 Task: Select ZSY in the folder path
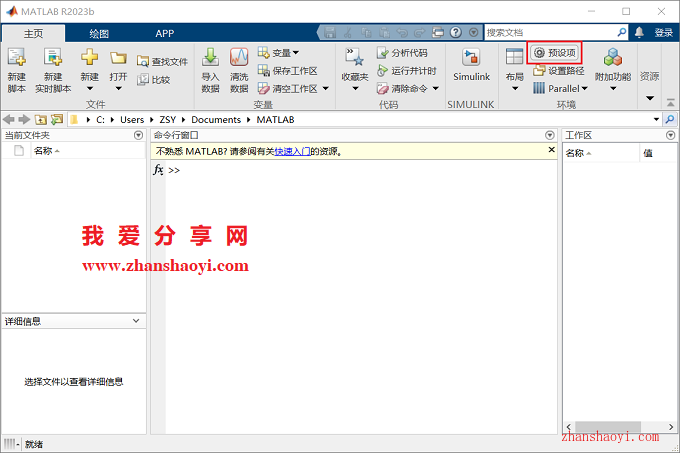click(x=167, y=120)
